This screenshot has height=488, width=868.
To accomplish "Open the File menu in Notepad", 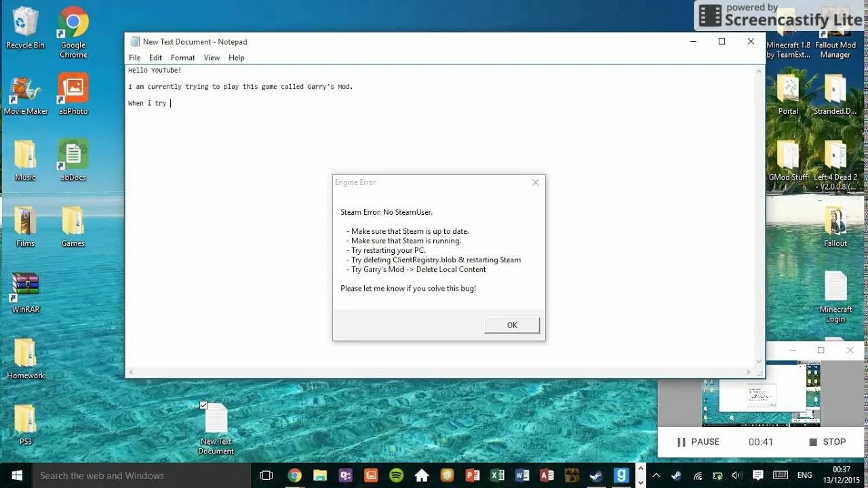I will [x=135, y=58].
